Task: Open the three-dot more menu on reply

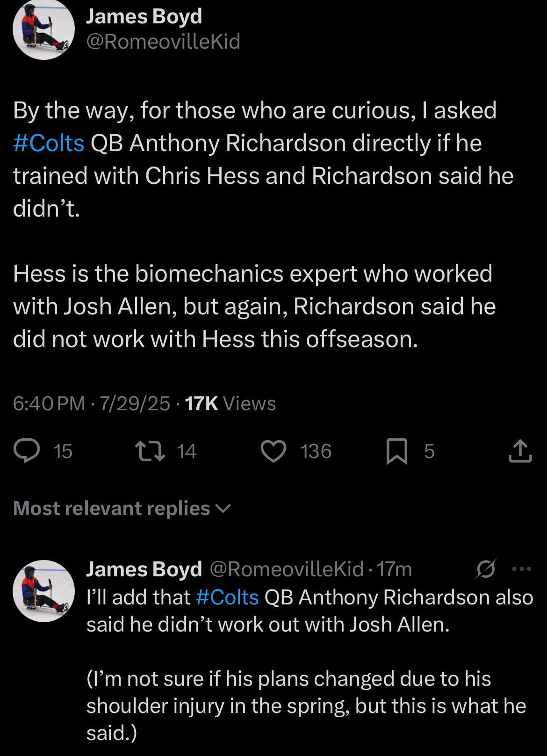Action: point(522,569)
